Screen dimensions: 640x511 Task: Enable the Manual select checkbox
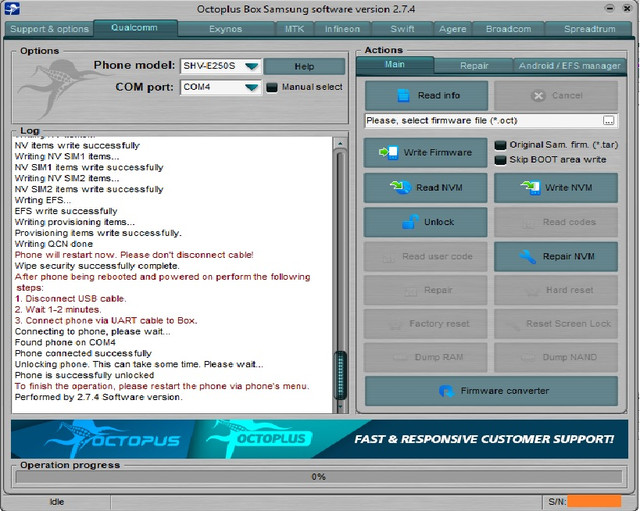point(271,87)
